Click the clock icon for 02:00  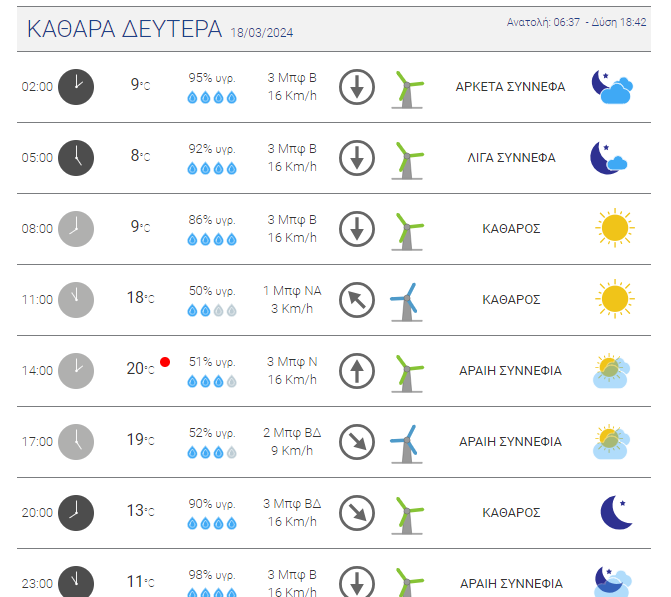76,86
